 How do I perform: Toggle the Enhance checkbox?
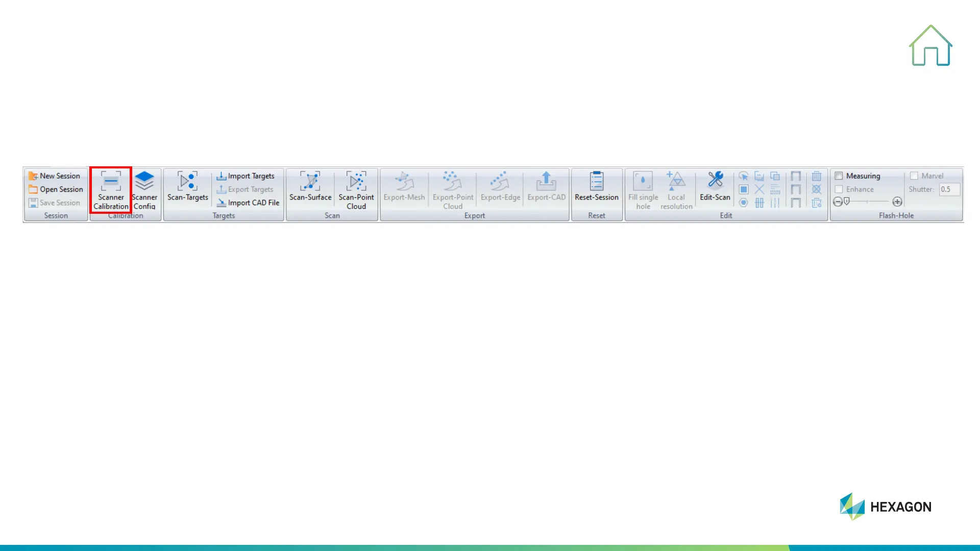(x=839, y=189)
